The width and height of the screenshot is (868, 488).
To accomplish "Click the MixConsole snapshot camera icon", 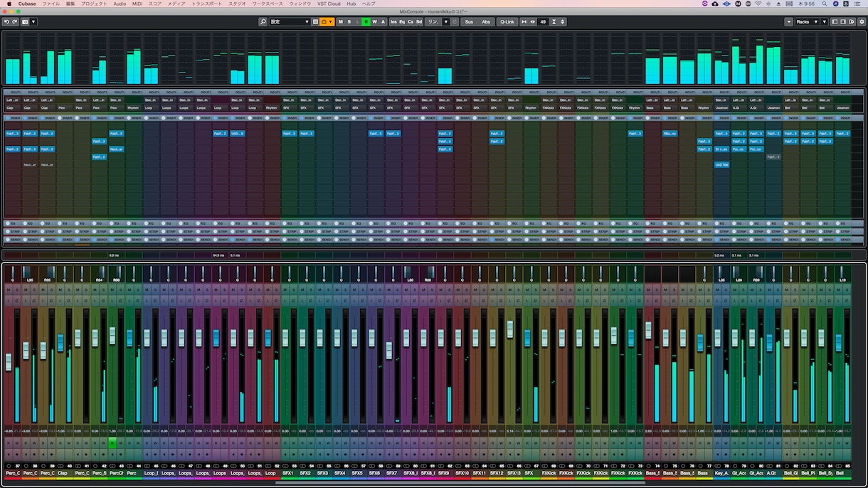I will click(25, 22).
